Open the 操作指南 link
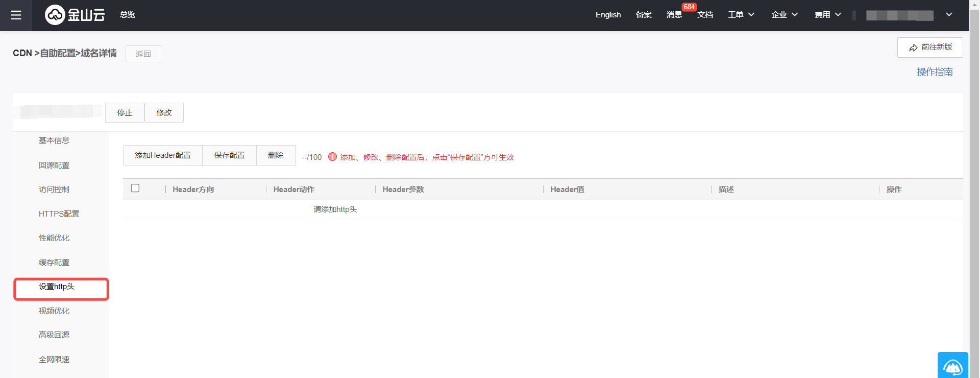The width and height of the screenshot is (980, 378). tap(934, 72)
